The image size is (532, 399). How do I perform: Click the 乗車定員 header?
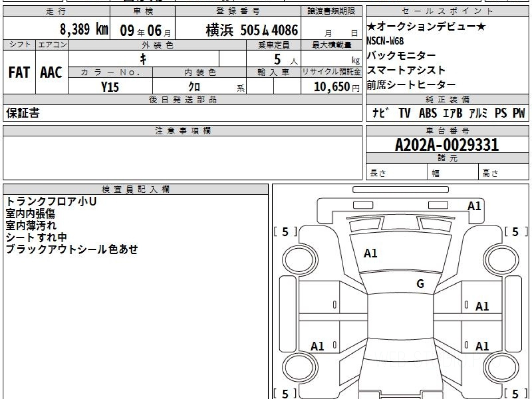274,45
